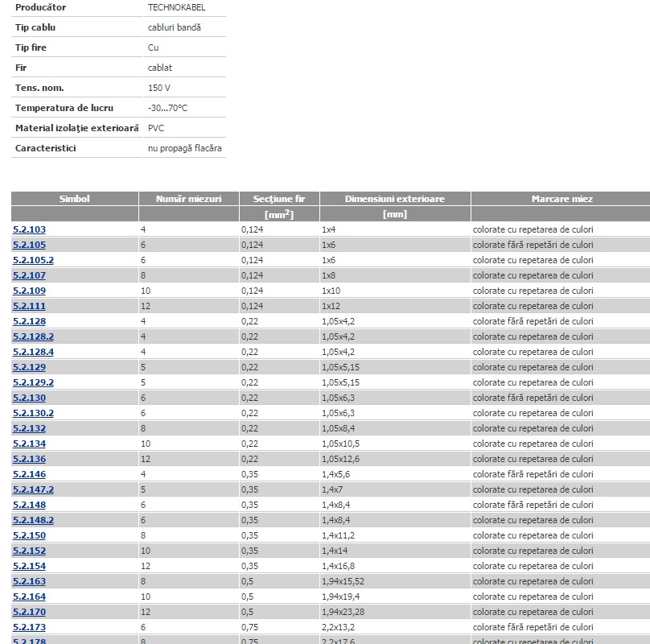Open the 5.2.163 product link
The width and height of the screenshot is (650, 644).
click(29, 581)
